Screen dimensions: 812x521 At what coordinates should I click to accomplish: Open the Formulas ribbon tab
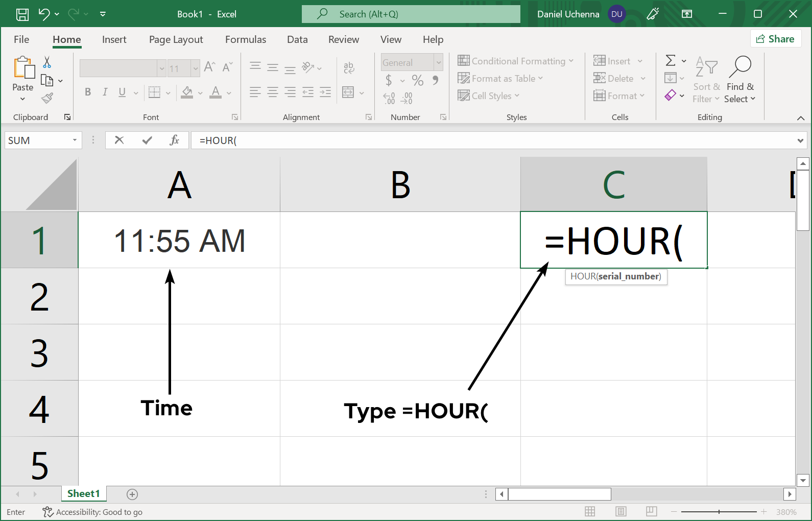tap(245, 39)
